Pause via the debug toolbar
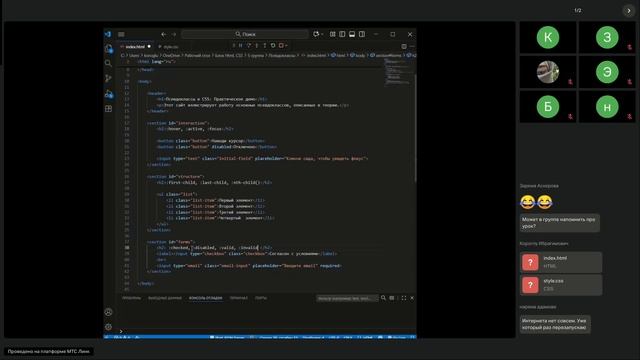 pos(240,46)
